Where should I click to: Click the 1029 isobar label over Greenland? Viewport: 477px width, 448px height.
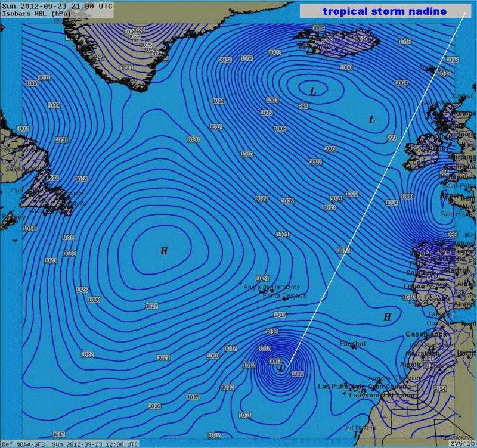tap(138, 29)
